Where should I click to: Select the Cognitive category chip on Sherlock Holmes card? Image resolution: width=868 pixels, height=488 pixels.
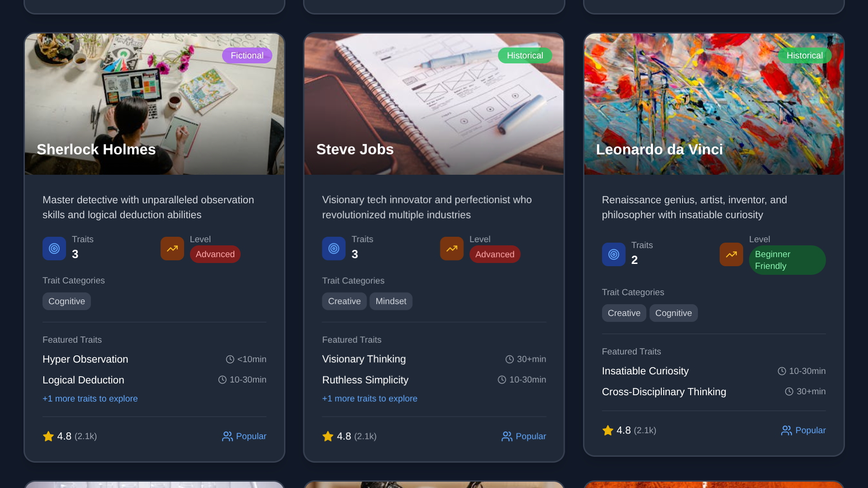click(x=66, y=301)
